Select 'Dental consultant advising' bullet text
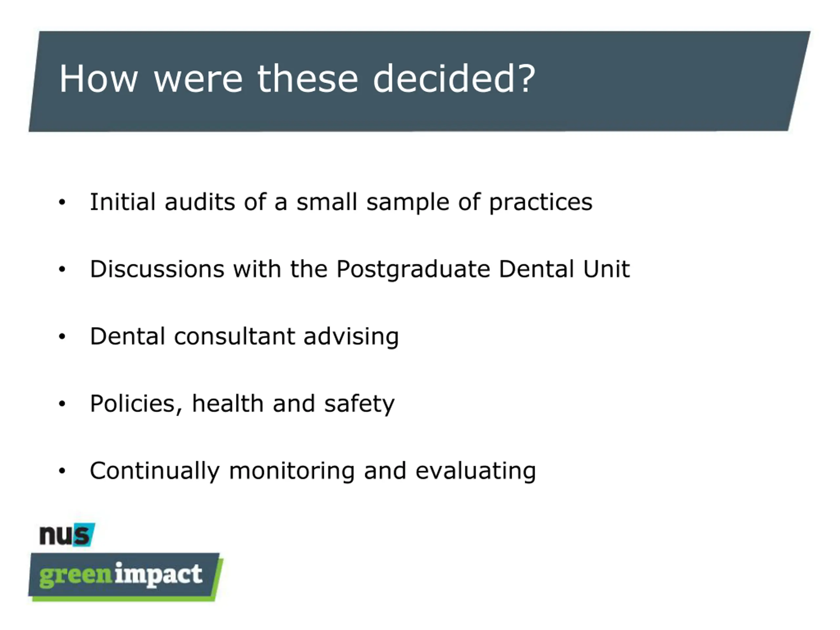Viewport: 840px width, 630px height. (244, 336)
